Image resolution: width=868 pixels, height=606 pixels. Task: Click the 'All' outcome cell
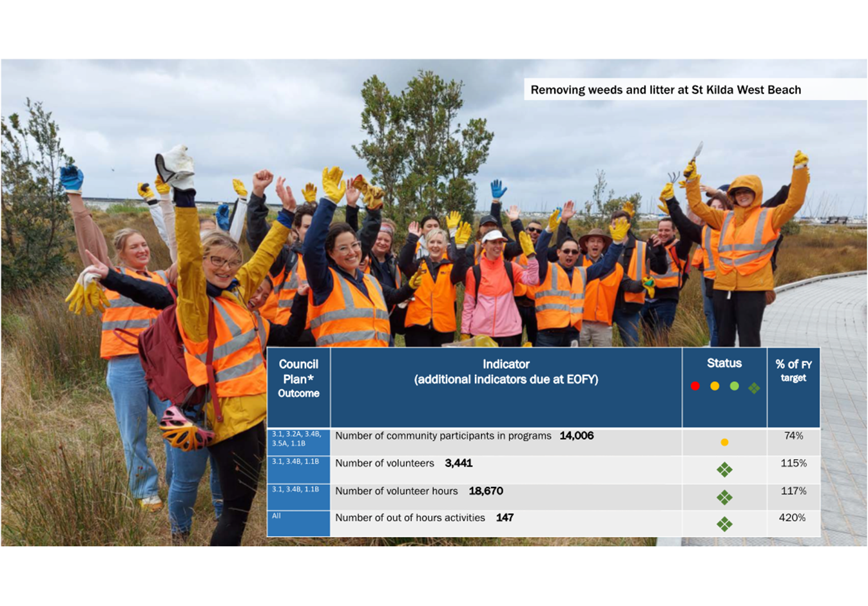pos(276,516)
